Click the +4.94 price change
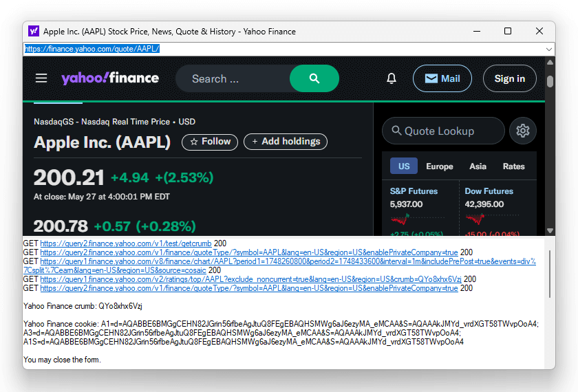Viewport: 578px width, 392px height. pos(130,178)
